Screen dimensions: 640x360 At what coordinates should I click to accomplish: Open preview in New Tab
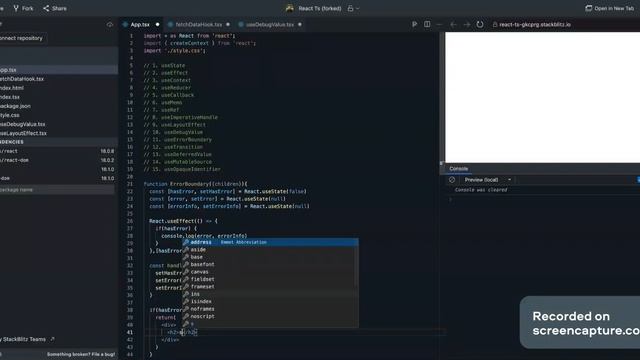click(x=610, y=8)
